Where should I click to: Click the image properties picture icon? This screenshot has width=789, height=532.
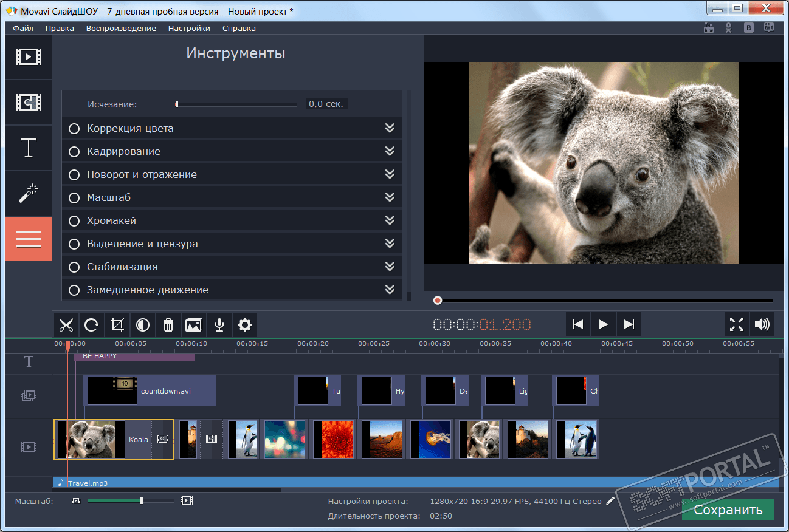click(x=194, y=325)
